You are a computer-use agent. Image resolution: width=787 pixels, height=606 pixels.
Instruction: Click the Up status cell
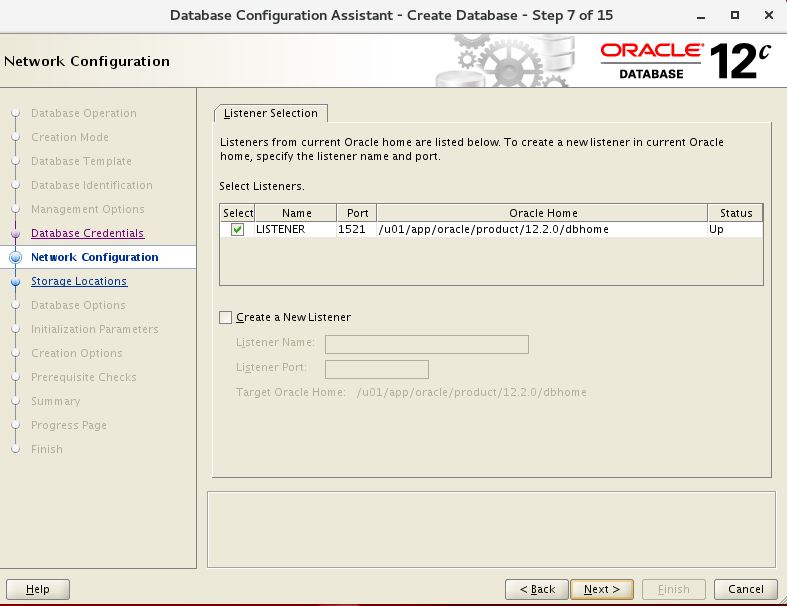tap(735, 229)
